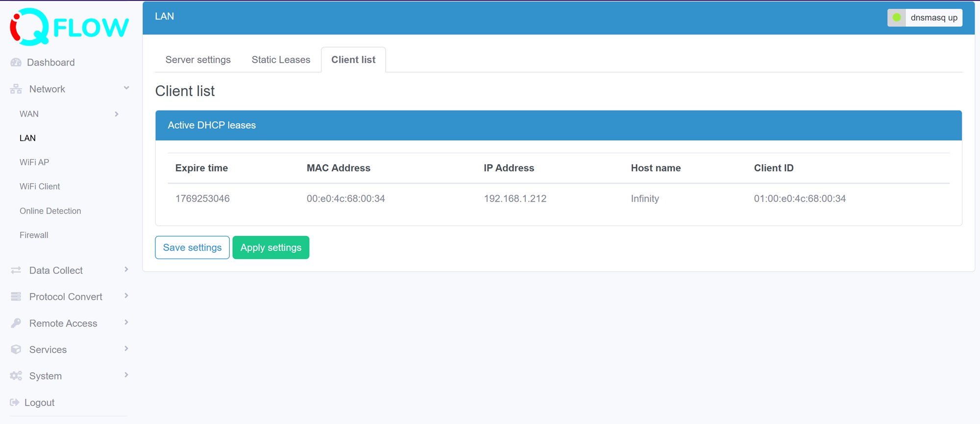Open the WiFi Client page
980x424 pixels.
coord(40,187)
